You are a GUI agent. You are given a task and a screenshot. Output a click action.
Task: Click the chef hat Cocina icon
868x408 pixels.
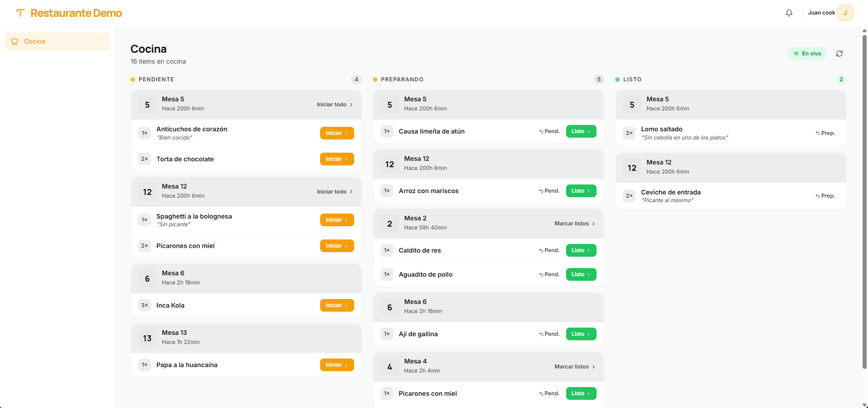[15, 41]
